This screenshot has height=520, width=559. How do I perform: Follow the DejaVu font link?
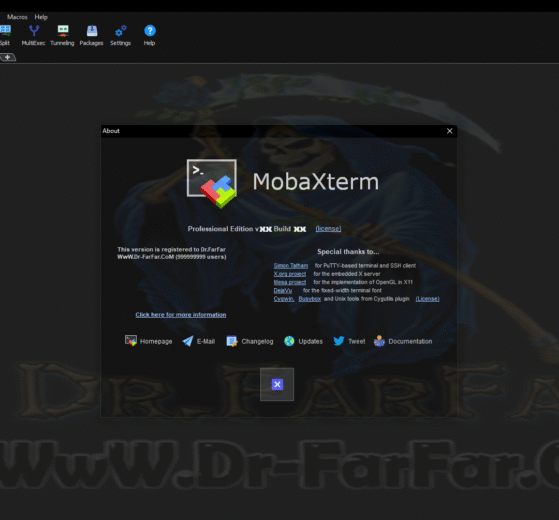283,290
